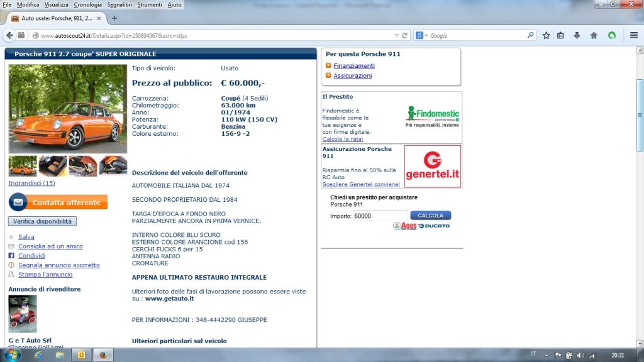
Task: Close the Auto usate Porsche 911 tab
Action: tap(99, 18)
